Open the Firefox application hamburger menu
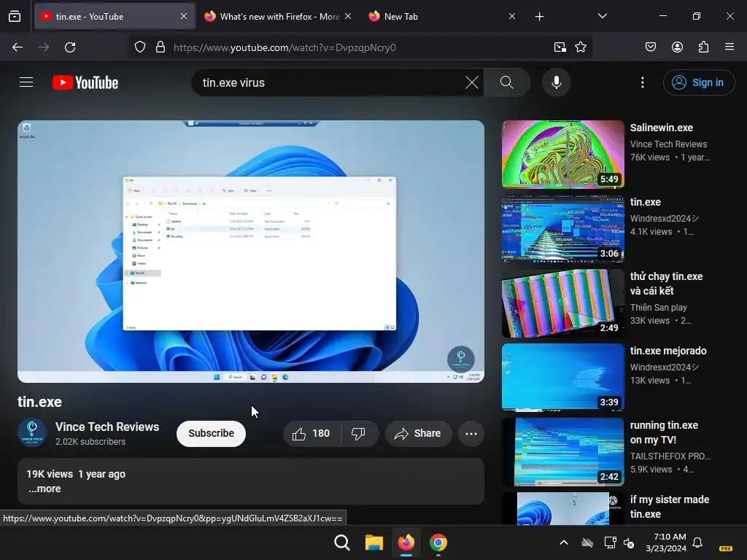Viewport: 747px width, 560px height. 729,47
